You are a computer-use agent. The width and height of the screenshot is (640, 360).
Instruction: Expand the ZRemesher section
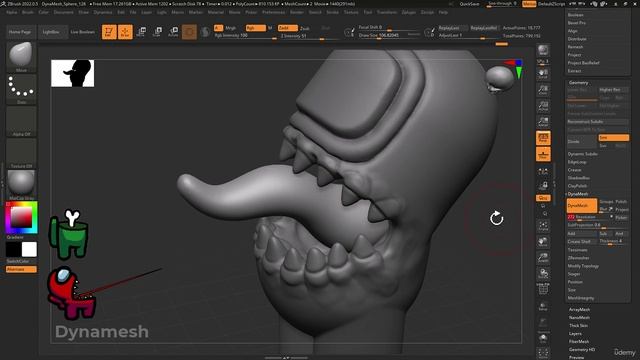point(578,258)
